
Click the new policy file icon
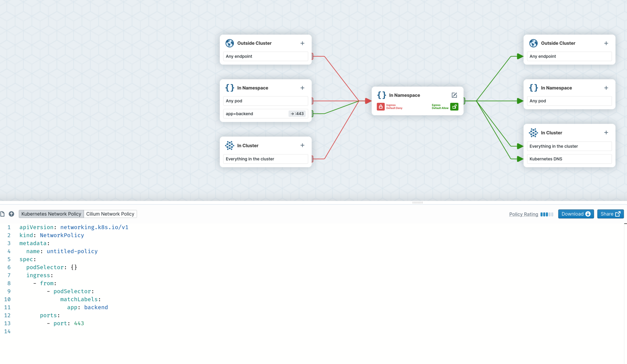coord(3,214)
